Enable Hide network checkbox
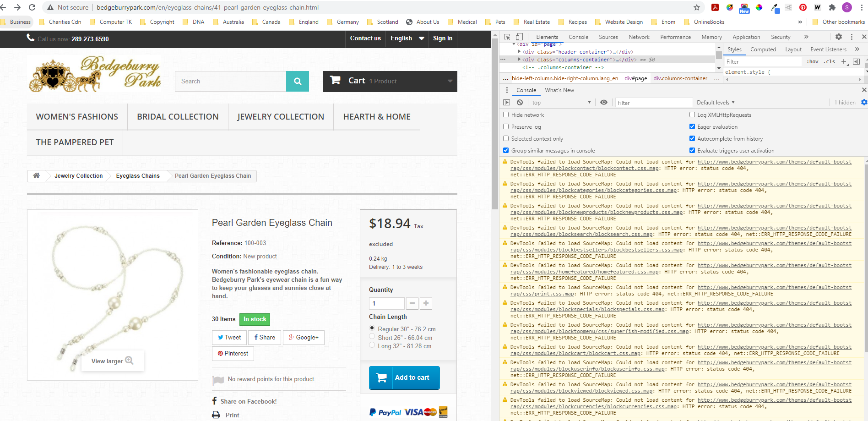The height and width of the screenshot is (421, 868). (x=506, y=115)
